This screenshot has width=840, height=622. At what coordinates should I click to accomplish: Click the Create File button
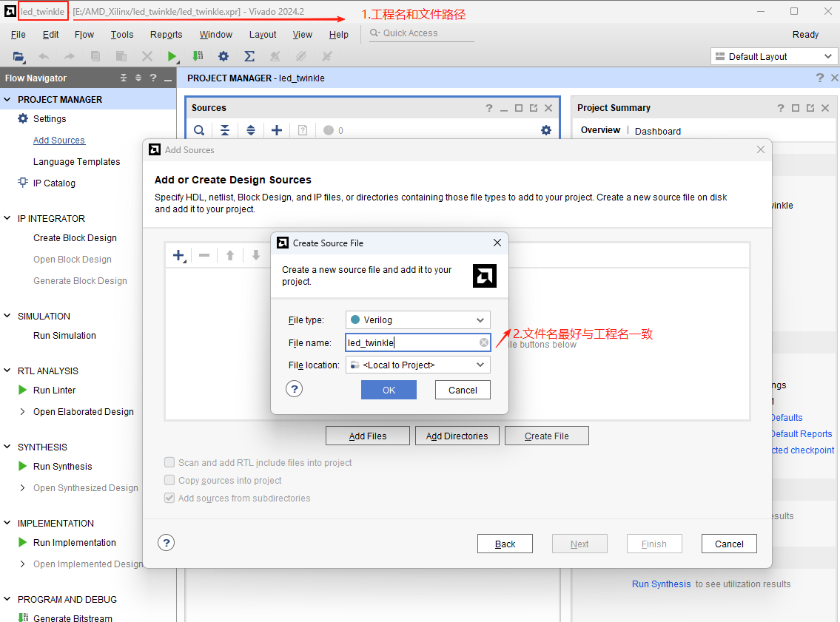point(546,436)
